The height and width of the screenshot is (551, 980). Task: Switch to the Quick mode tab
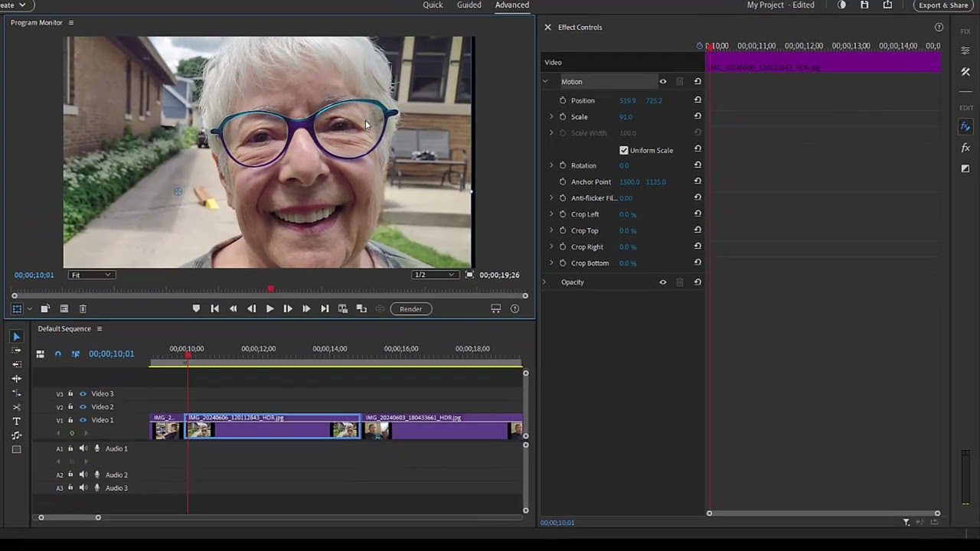tap(433, 5)
